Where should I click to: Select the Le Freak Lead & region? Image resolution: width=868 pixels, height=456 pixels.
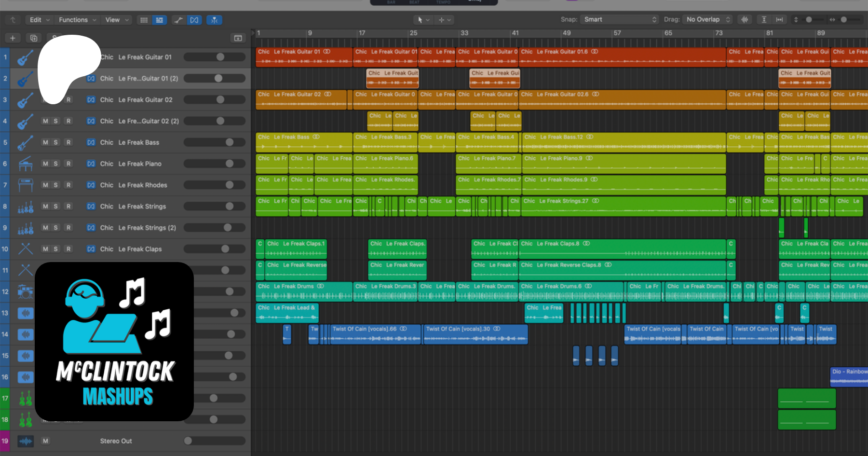coord(287,313)
